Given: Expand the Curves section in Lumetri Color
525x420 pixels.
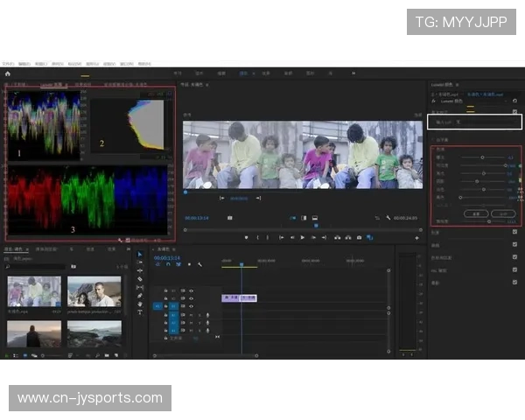Looking at the screenshot, I should point(437,245).
